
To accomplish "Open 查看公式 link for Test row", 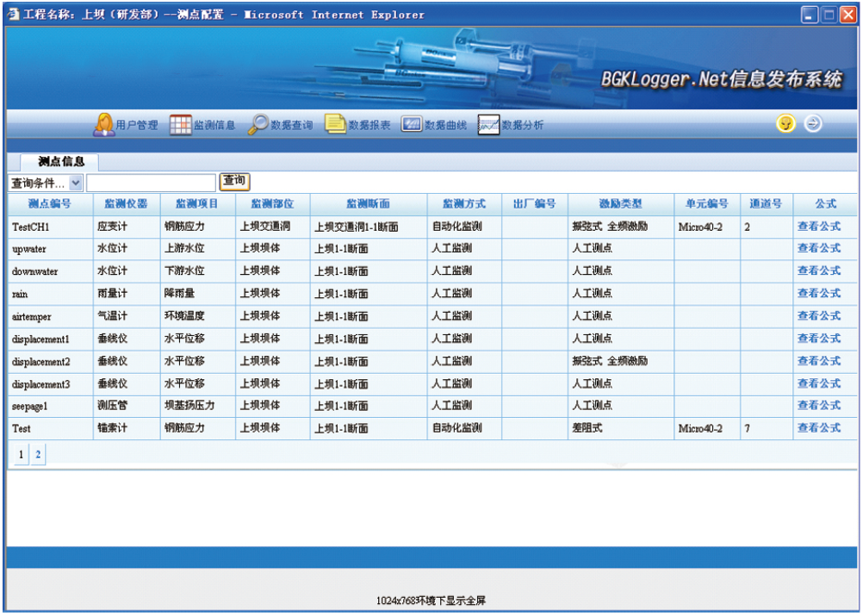I will pyautogui.click(x=819, y=427).
